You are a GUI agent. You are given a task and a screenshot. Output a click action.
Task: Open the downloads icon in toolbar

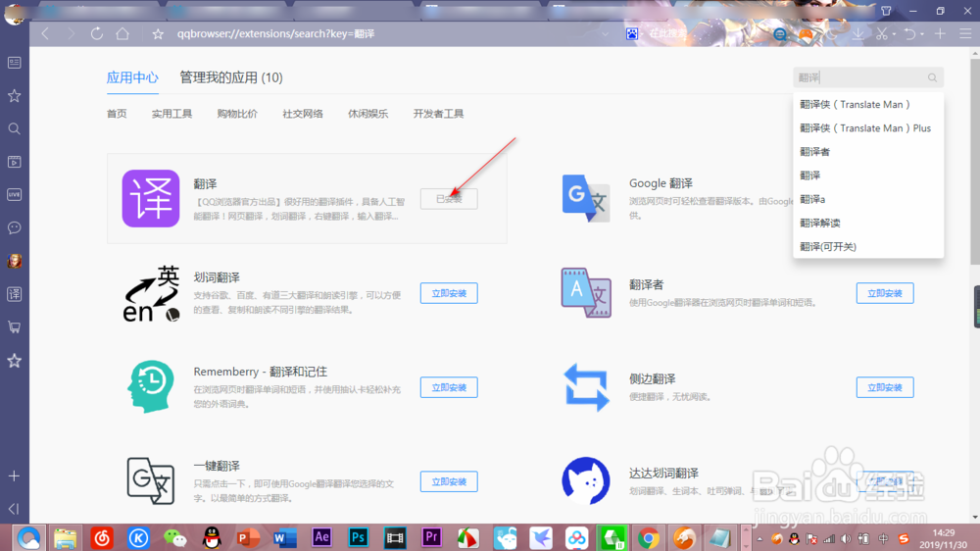click(x=858, y=33)
